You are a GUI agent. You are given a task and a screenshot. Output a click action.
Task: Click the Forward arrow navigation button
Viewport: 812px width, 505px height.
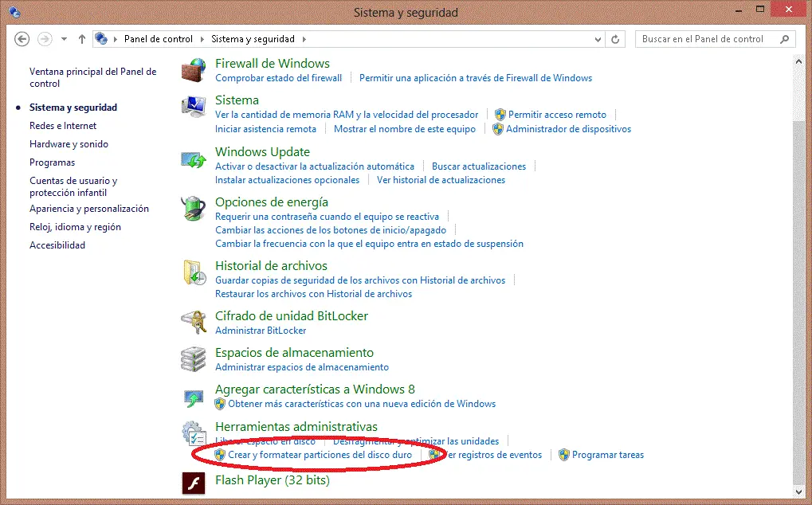pyautogui.click(x=45, y=39)
